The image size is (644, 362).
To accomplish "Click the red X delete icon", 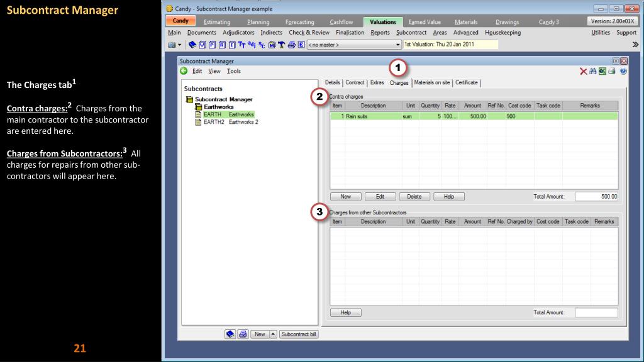I will 583,72.
